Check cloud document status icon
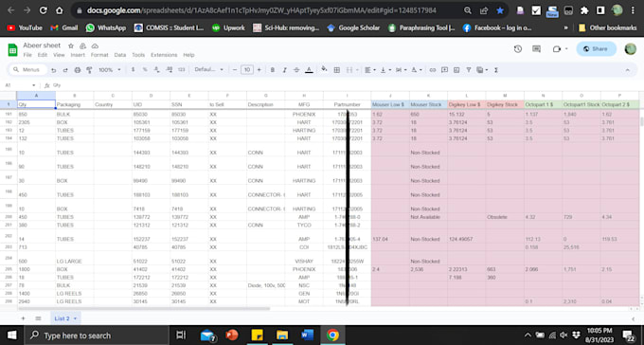The image size is (644, 345). (x=95, y=45)
